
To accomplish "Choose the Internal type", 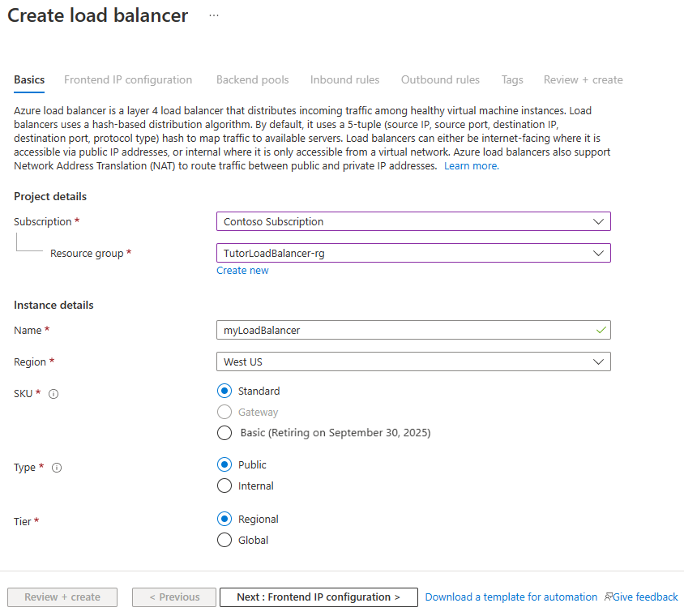I will 224,486.
